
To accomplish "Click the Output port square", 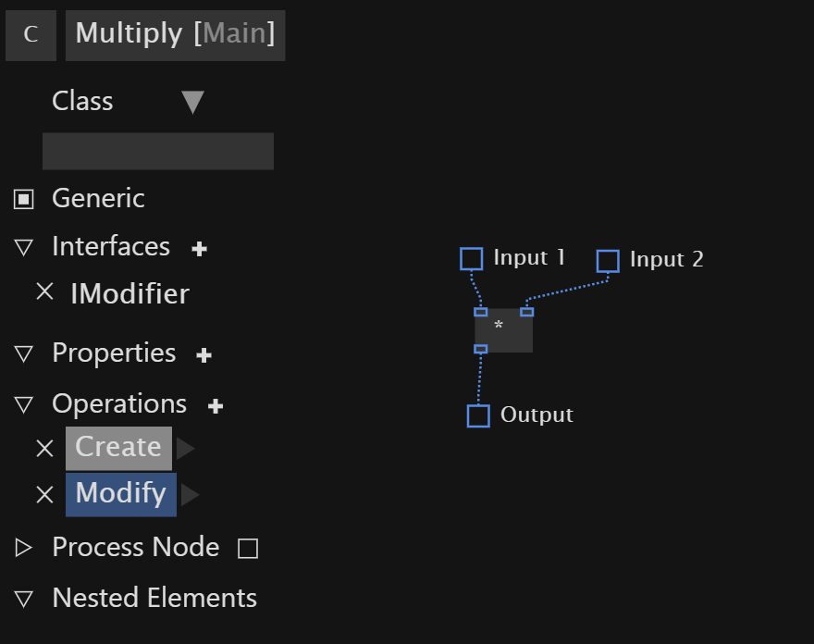I will click(478, 416).
